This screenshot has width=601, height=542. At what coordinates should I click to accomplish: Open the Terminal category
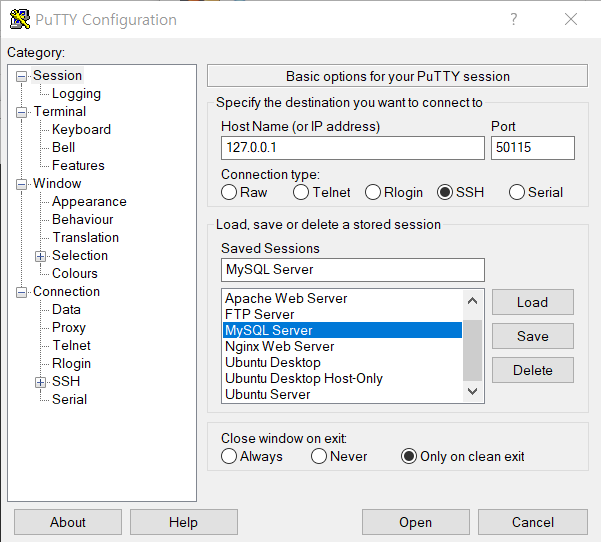pos(60,112)
